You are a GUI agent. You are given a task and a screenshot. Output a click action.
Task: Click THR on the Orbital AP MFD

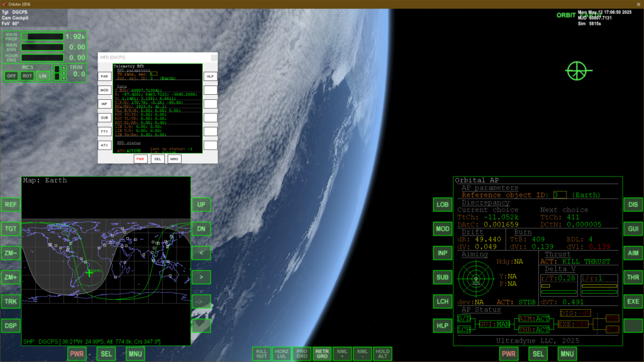[633, 277]
